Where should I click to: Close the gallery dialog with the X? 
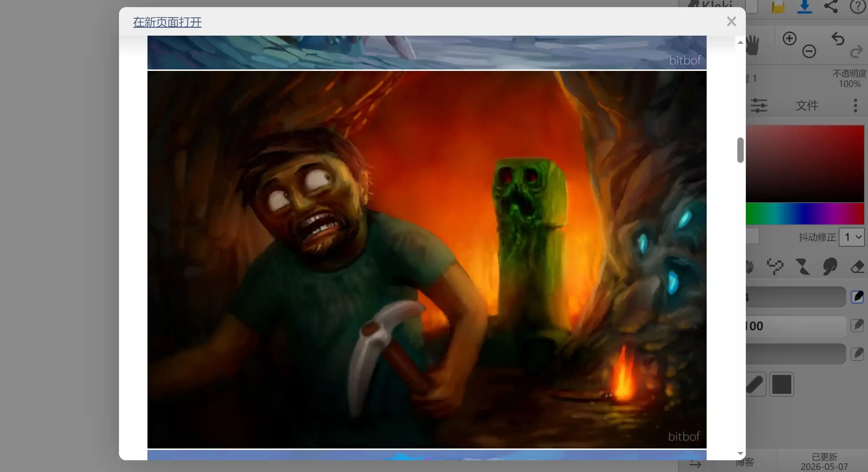[731, 21]
